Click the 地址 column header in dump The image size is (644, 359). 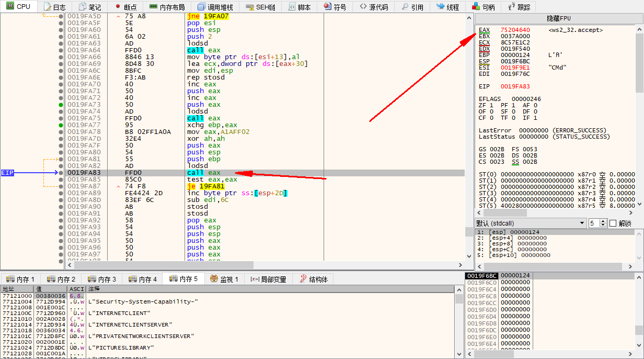click(17, 289)
